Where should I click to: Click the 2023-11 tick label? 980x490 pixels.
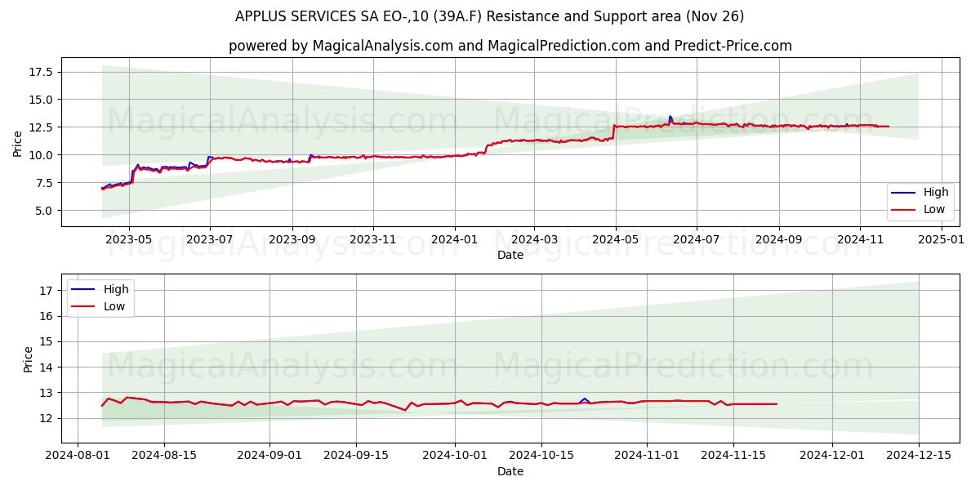(373, 240)
